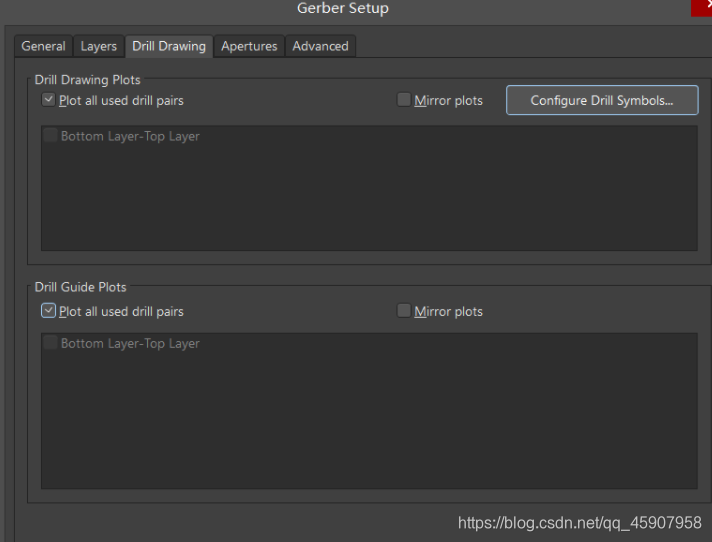Toggle Bottom Layer-Top Layer checkbox in Drill Guide Plots
The width and height of the screenshot is (712, 542).
[50, 343]
